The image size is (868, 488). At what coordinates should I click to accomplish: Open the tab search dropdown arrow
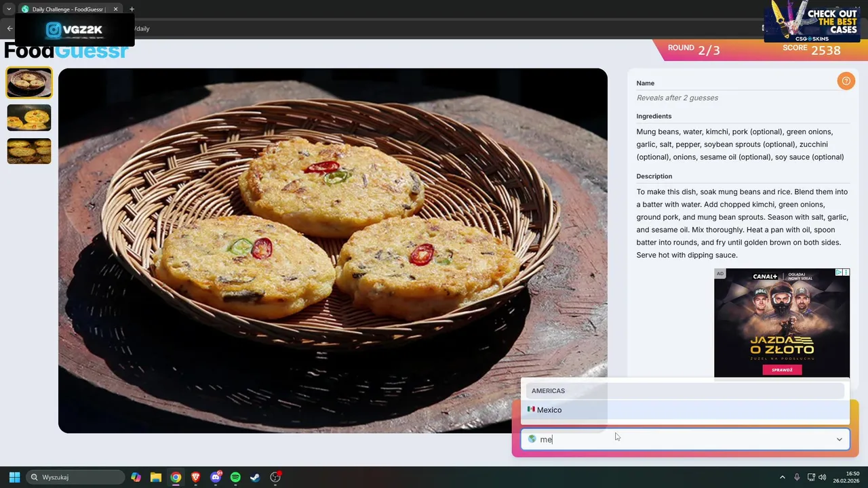click(x=9, y=9)
